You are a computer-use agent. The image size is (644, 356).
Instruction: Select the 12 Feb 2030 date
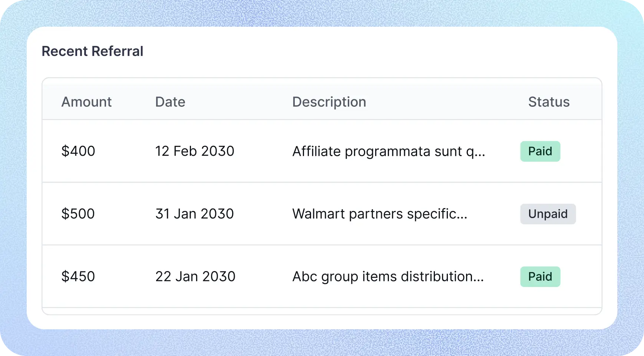pos(195,151)
